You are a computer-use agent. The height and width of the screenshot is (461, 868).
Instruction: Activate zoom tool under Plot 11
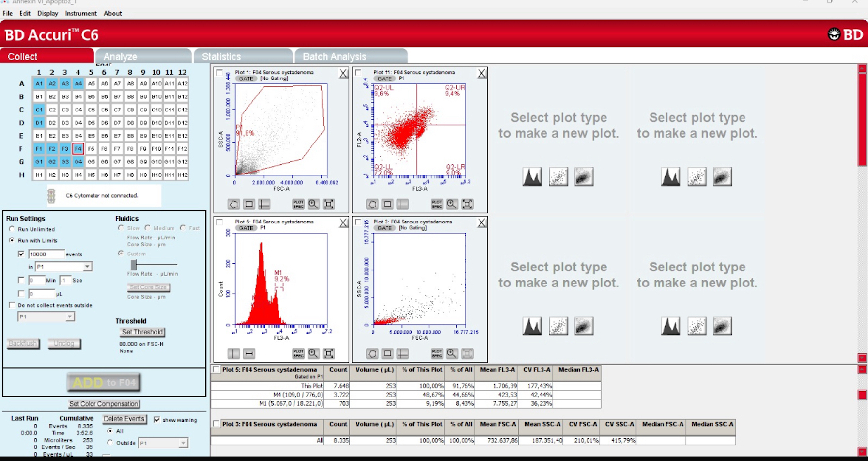(x=451, y=204)
